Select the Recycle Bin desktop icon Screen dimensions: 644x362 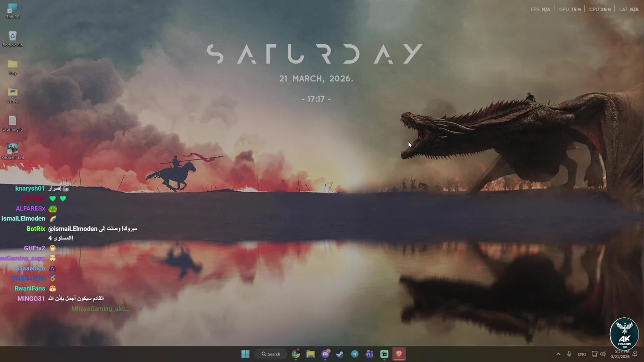coord(13,39)
